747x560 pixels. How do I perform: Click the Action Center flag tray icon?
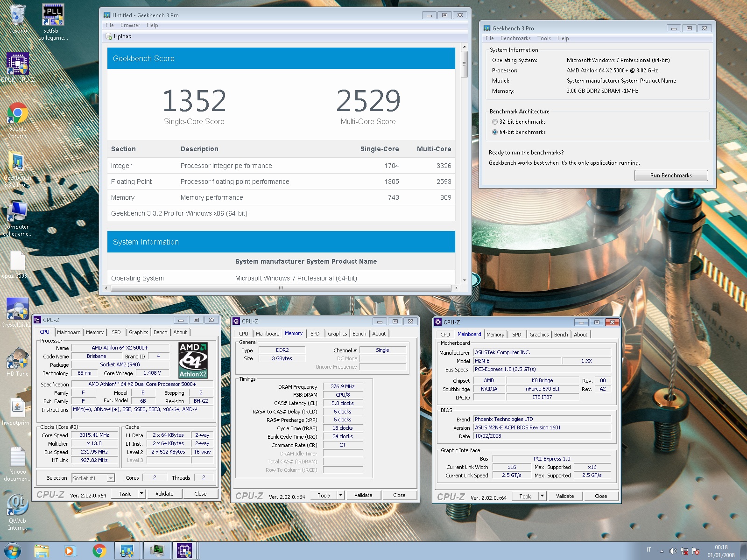coord(696,551)
